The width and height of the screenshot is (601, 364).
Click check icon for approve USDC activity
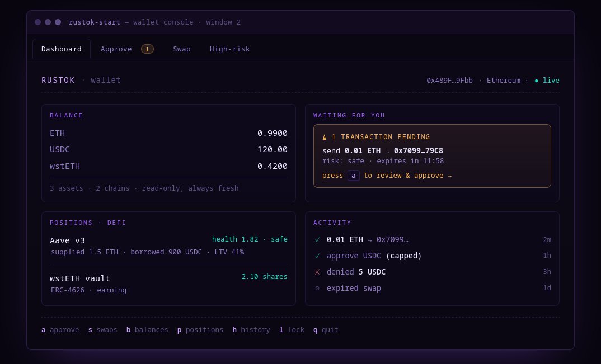point(317,256)
